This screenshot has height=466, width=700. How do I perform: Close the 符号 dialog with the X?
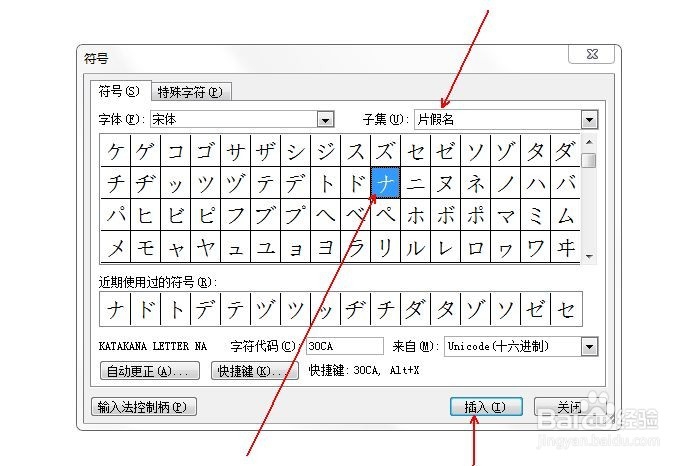tap(592, 54)
